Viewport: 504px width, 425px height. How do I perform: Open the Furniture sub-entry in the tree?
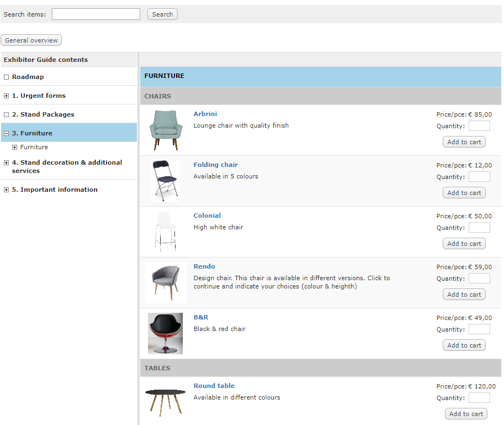34,147
